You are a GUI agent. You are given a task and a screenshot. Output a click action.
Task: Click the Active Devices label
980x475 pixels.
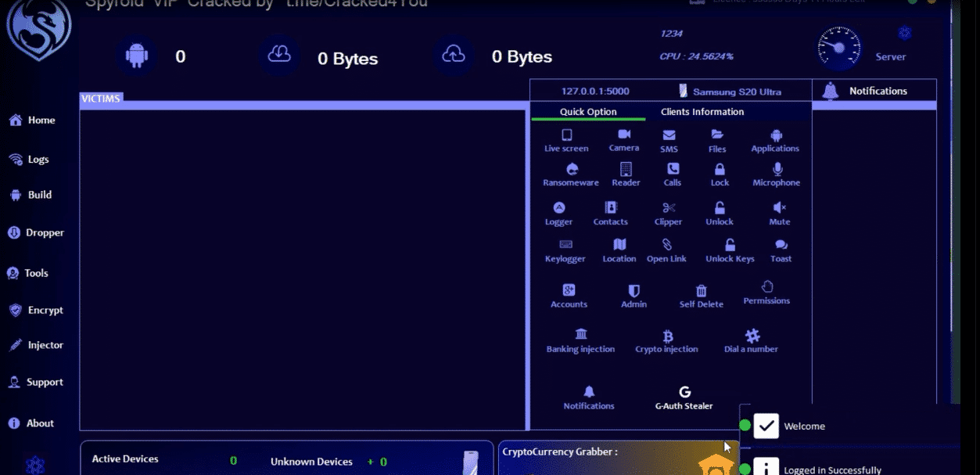pos(125,459)
